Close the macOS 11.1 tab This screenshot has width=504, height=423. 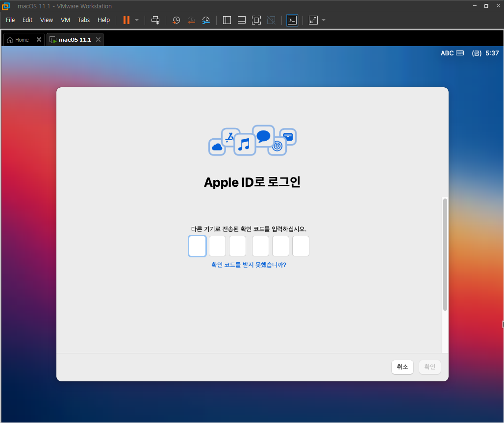(99, 40)
